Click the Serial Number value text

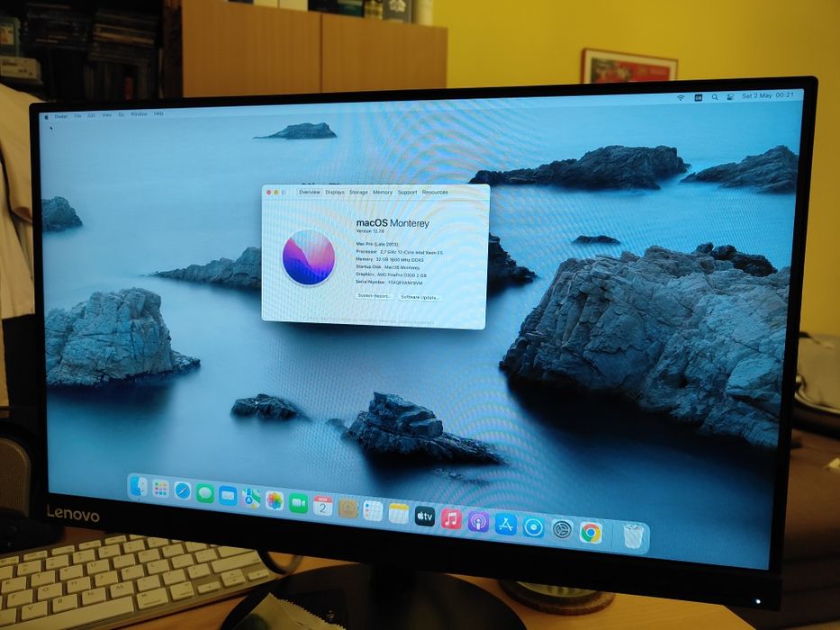coord(405,283)
